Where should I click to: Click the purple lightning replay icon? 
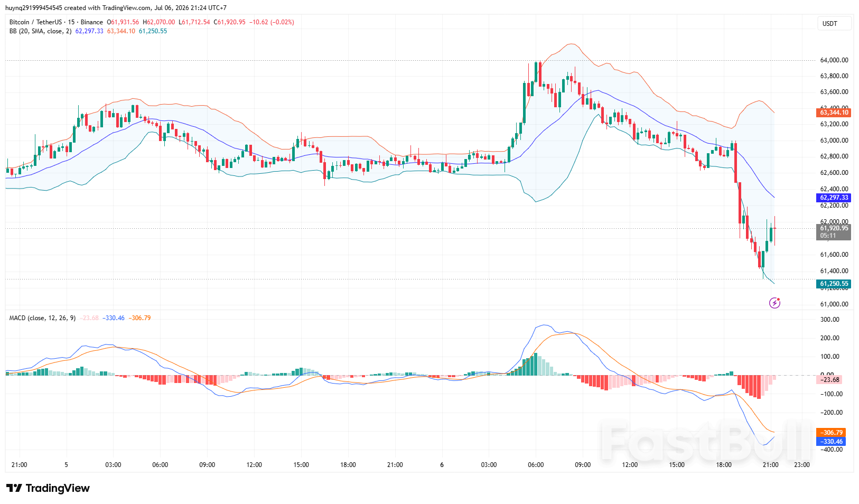pyautogui.click(x=774, y=303)
